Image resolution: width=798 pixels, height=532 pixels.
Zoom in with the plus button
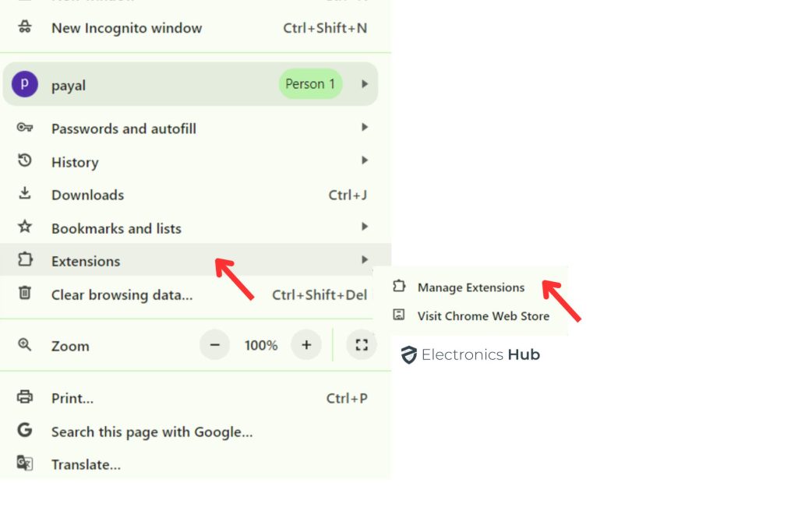306,345
